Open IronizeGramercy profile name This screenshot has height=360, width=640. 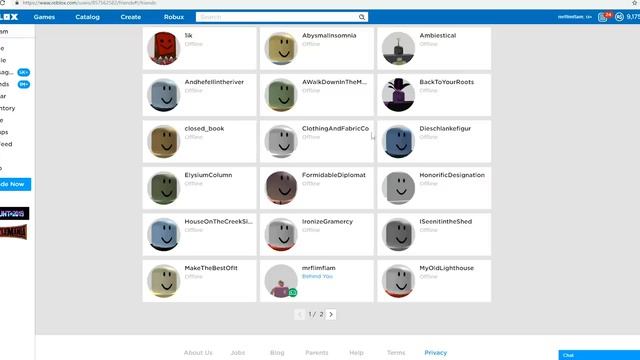tap(327, 222)
